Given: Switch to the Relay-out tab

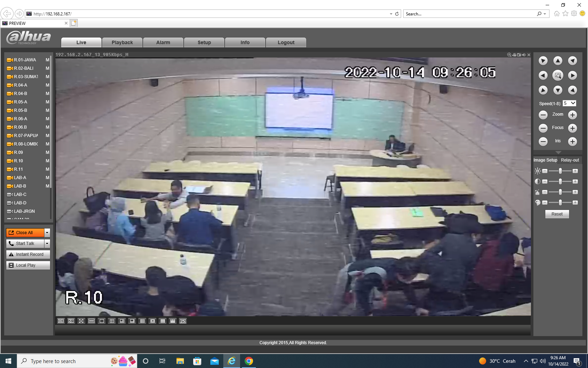Looking at the screenshot, I should coord(570,160).
